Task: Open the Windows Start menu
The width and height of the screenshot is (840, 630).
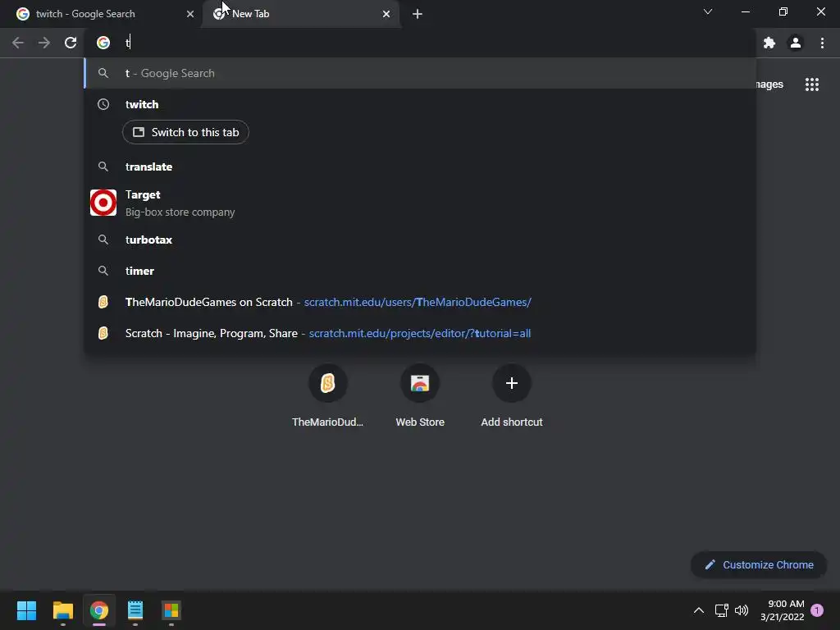Action: pyautogui.click(x=26, y=610)
